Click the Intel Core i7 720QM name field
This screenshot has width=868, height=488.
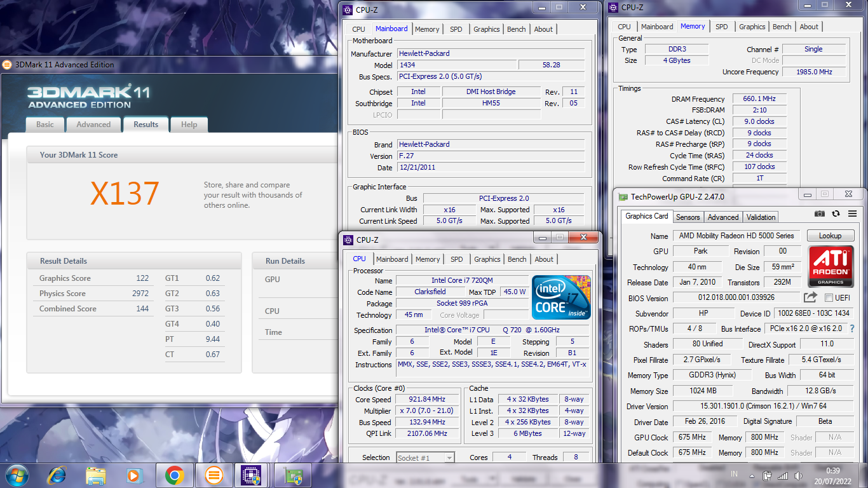tap(462, 281)
